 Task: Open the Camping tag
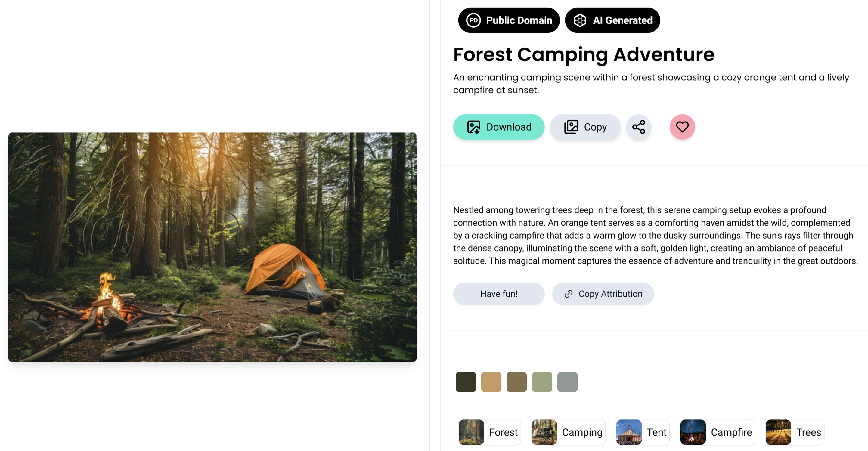click(568, 432)
